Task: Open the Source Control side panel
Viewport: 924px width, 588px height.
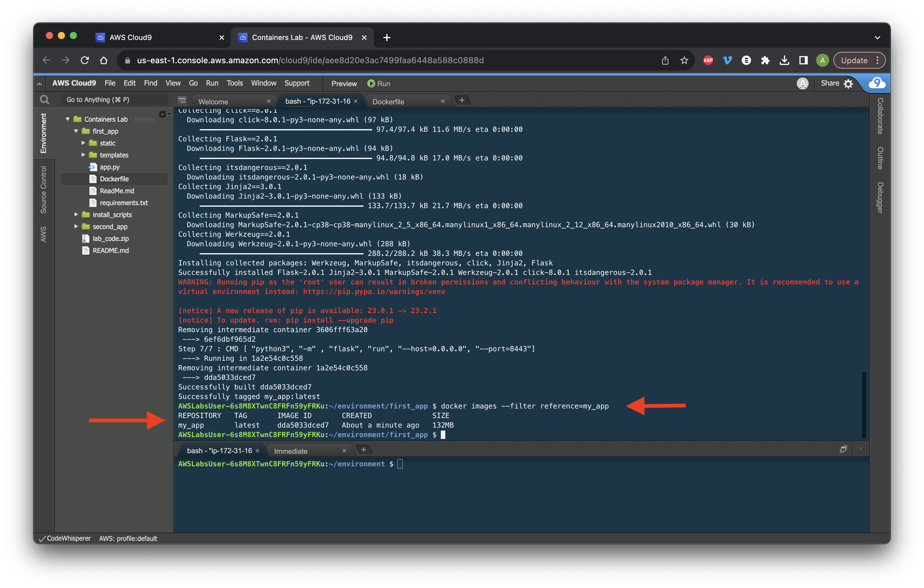Action: click(43, 190)
